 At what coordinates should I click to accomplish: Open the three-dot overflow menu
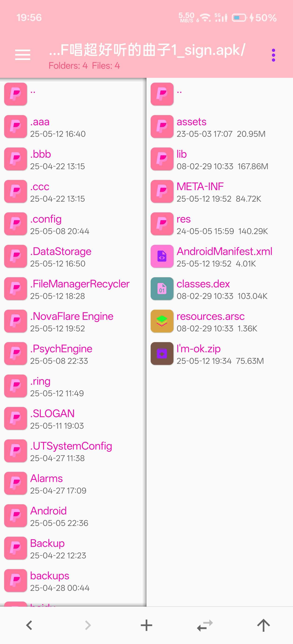pos(273,55)
